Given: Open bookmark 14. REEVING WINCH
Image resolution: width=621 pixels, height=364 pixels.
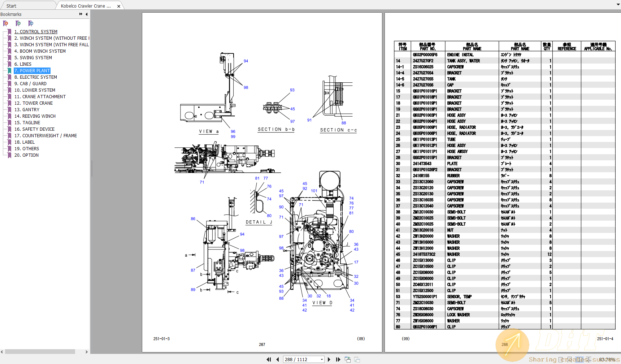Looking at the screenshot, I should [x=35, y=116].
